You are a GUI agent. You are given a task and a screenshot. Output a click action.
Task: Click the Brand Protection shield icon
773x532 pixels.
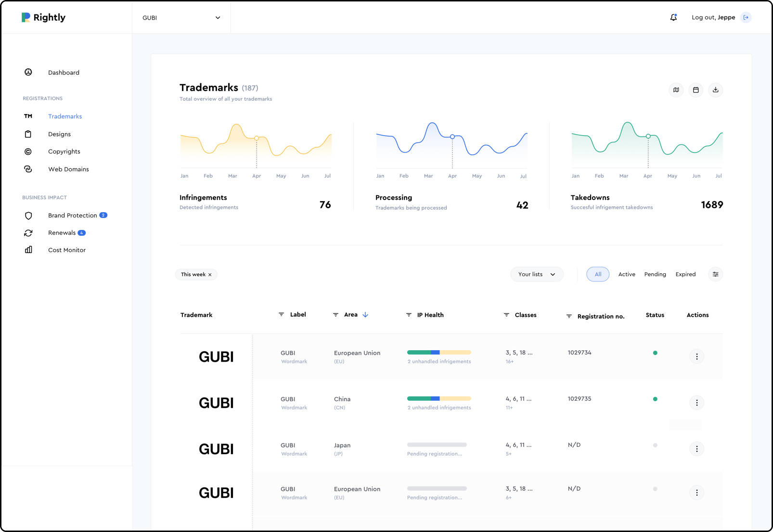(28, 215)
